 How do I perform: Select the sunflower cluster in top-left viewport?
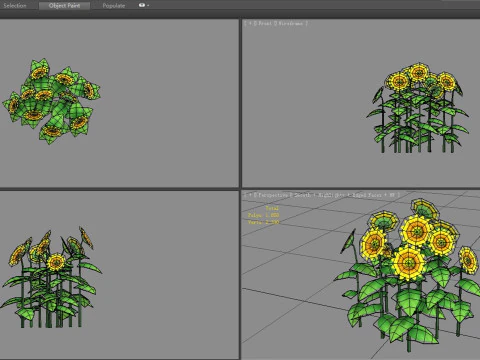pyautogui.click(x=51, y=102)
